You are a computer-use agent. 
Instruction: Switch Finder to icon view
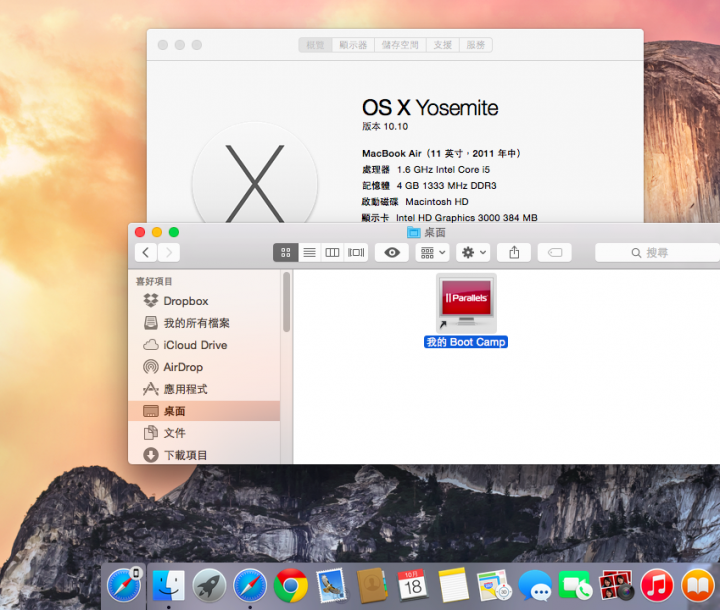click(x=286, y=253)
